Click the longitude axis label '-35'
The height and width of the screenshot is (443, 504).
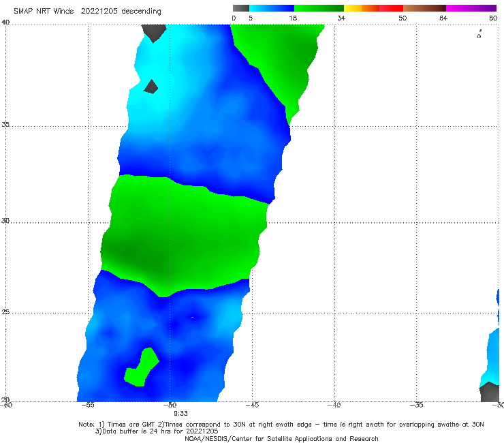tap(417, 405)
